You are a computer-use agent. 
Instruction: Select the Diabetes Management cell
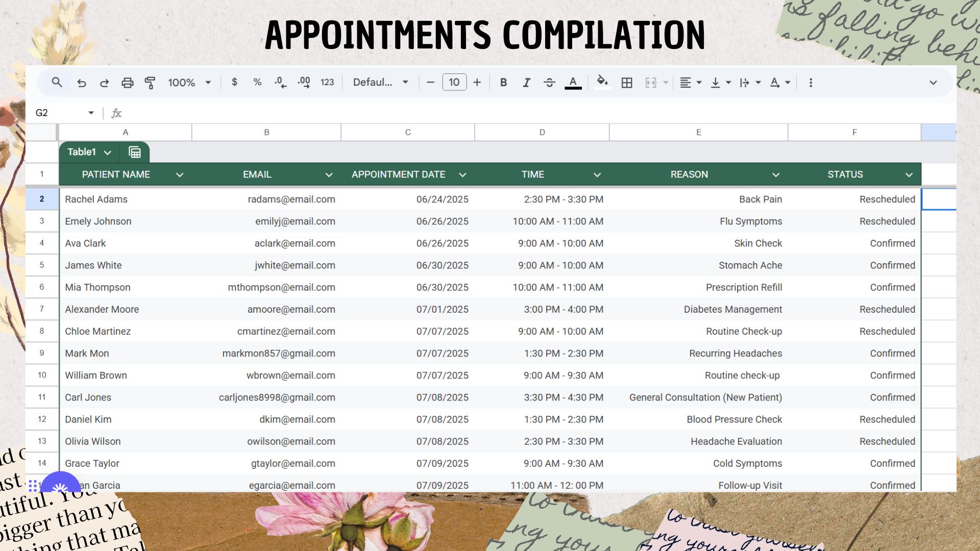[699, 309]
